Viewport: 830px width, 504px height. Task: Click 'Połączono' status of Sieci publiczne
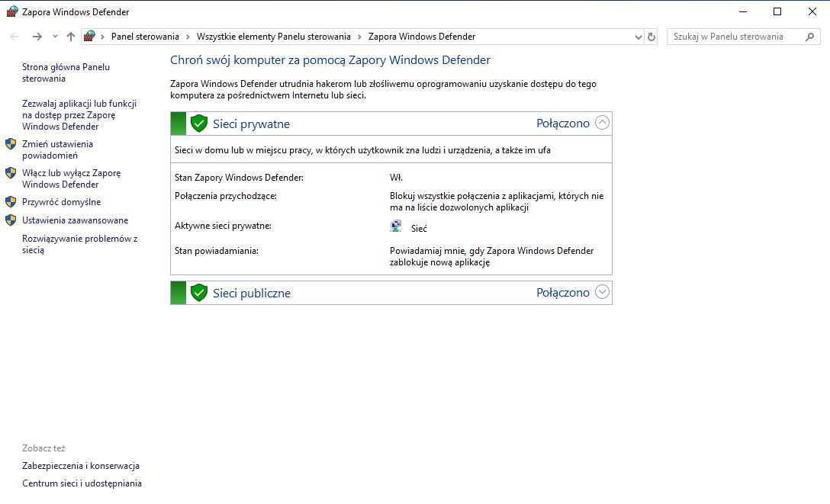[563, 293]
